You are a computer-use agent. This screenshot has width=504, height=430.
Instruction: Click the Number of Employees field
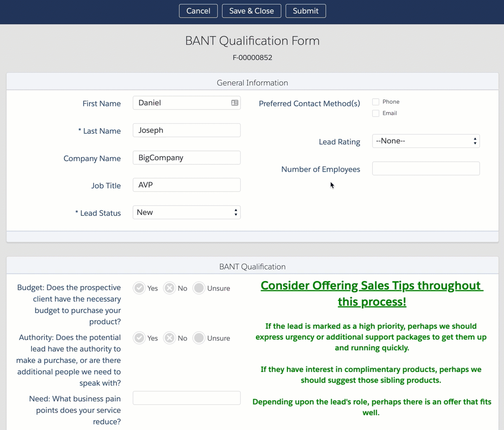tap(426, 169)
